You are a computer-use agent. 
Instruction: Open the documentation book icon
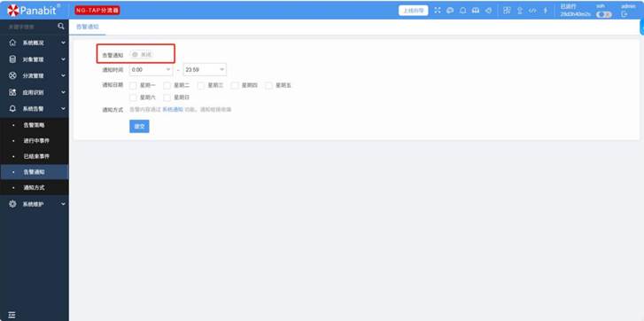tap(476, 11)
